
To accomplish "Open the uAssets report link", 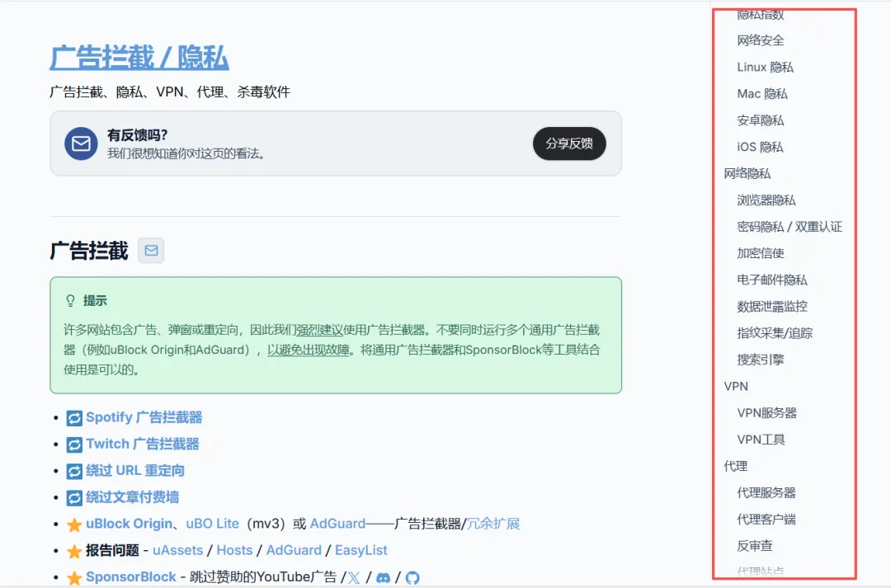I will point(178,551).
